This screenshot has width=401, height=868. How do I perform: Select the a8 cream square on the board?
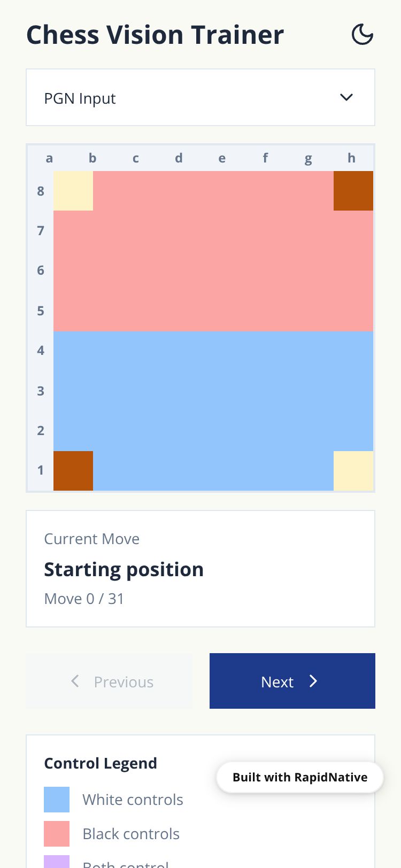pyautogui.click(x=73, y=191)
